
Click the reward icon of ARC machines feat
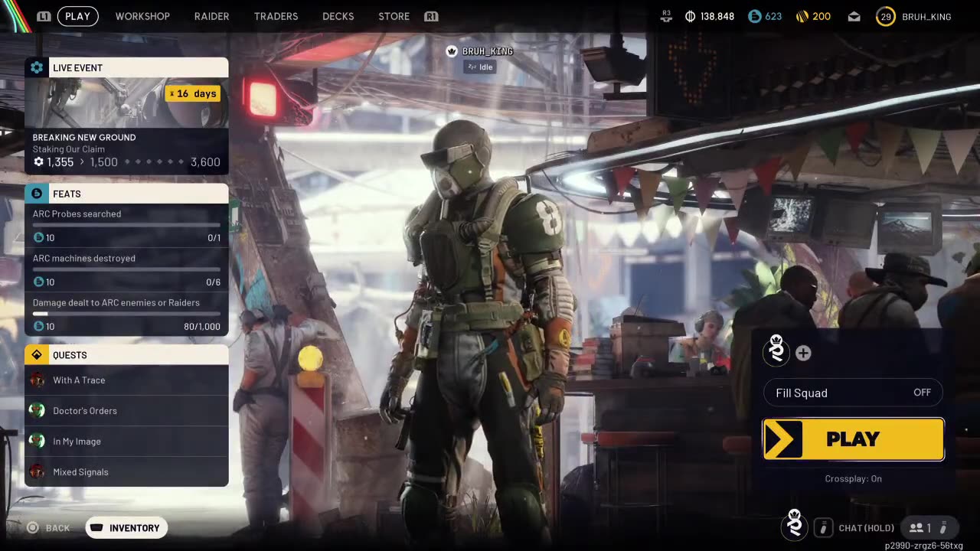38,282
